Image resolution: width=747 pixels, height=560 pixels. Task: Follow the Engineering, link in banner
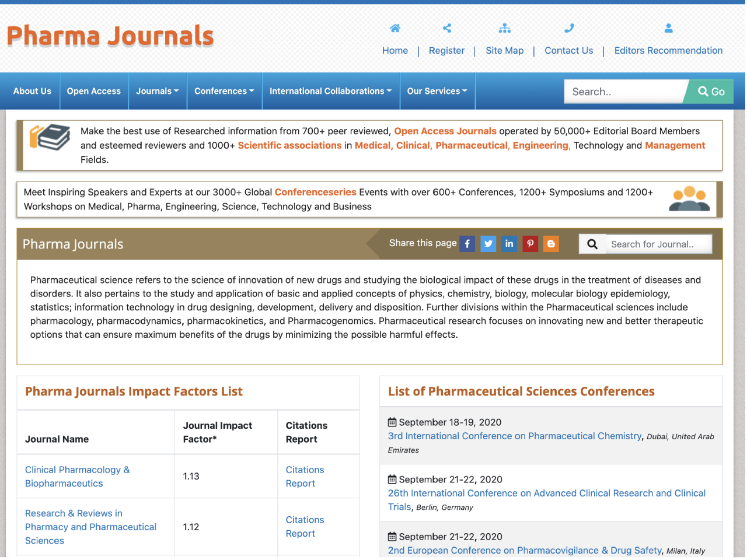pos(541,145)
